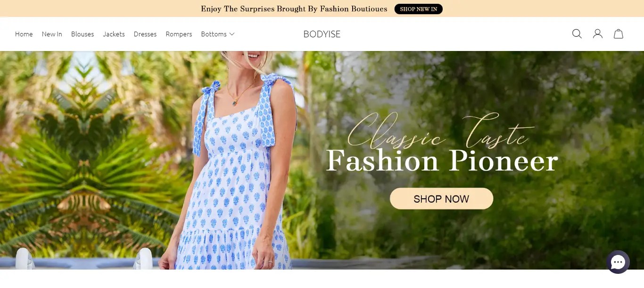
Task: Click the BODYISE store logo
Action: pyautogui.click(x=322, y=34)
